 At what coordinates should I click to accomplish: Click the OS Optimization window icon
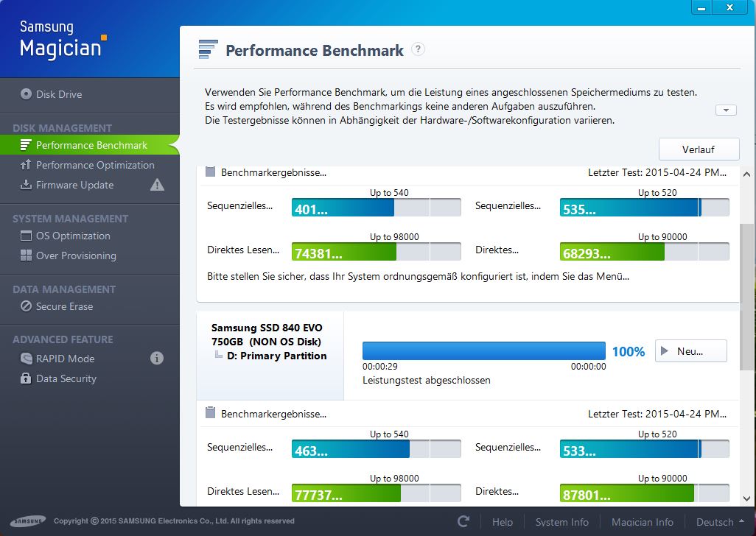click(26, 236)
